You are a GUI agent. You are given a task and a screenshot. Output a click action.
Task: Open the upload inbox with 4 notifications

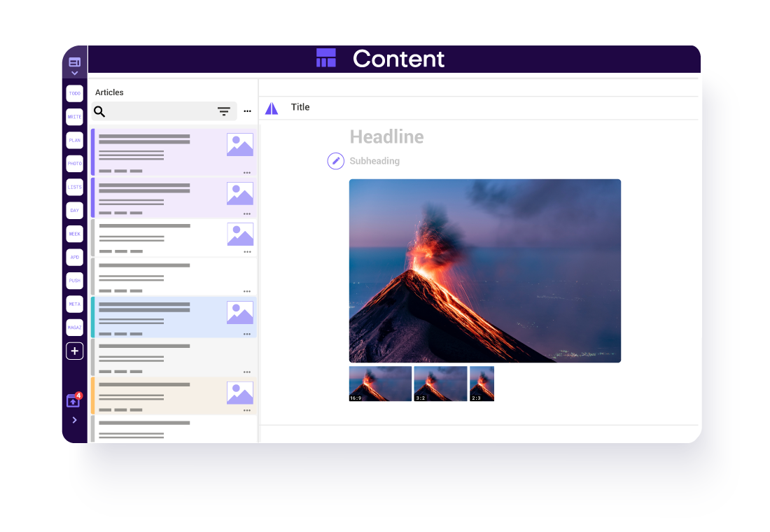point(73,401)
